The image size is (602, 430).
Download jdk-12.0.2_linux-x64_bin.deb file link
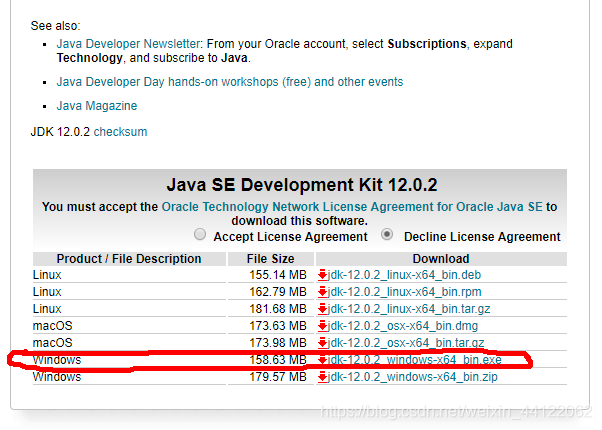[x=404, y=275]
